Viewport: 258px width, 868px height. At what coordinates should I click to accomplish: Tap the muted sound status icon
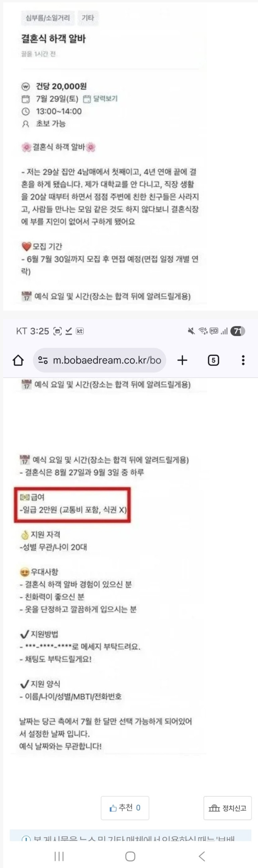point(192,331)
